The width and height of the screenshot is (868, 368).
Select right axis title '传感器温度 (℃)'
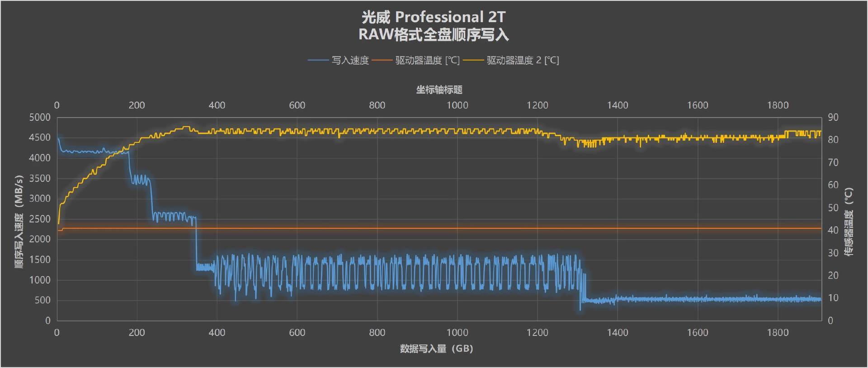849,222
